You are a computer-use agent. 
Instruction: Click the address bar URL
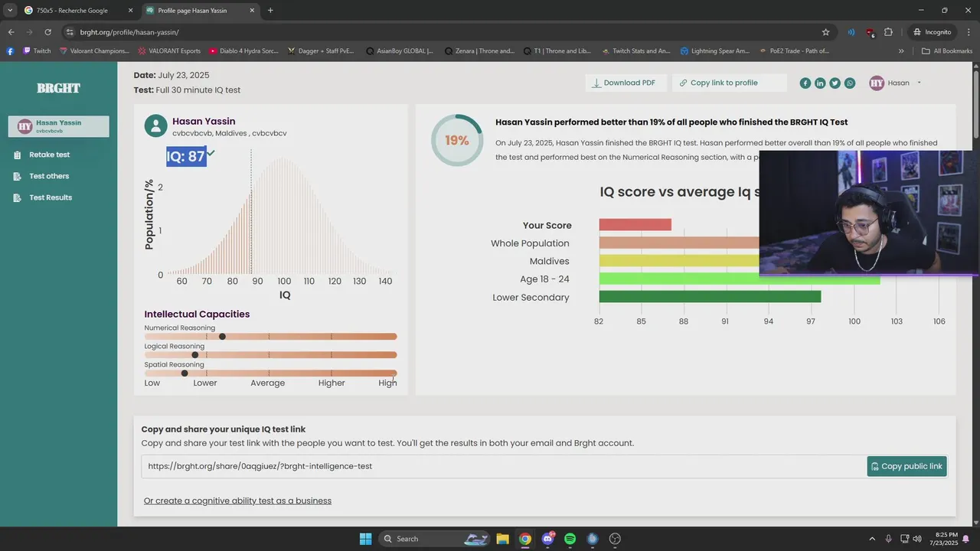(x=129, y=32)
